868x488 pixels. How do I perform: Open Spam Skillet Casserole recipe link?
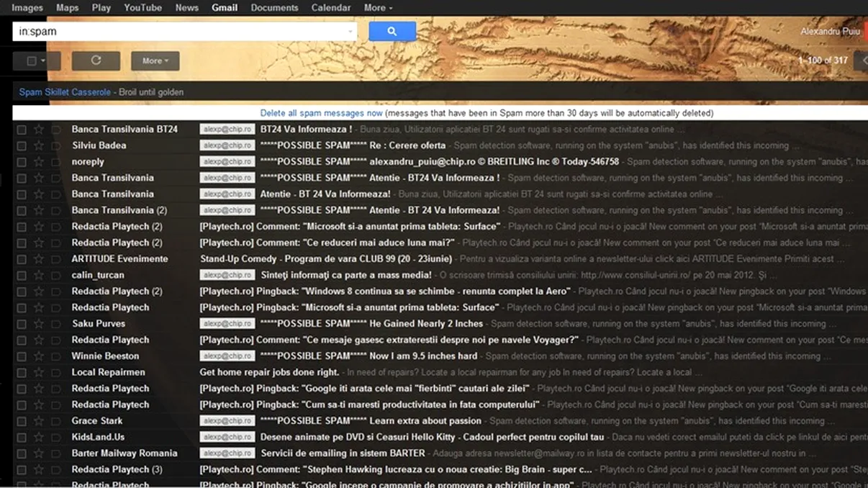point(65,92)
